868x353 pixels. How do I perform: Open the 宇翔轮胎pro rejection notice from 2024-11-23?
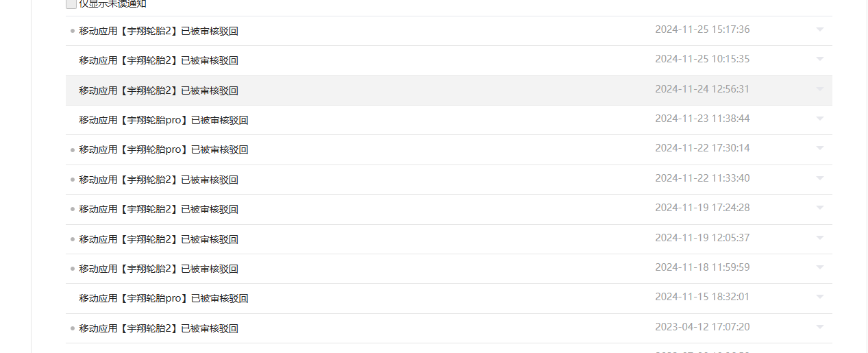tap(163, 120)
